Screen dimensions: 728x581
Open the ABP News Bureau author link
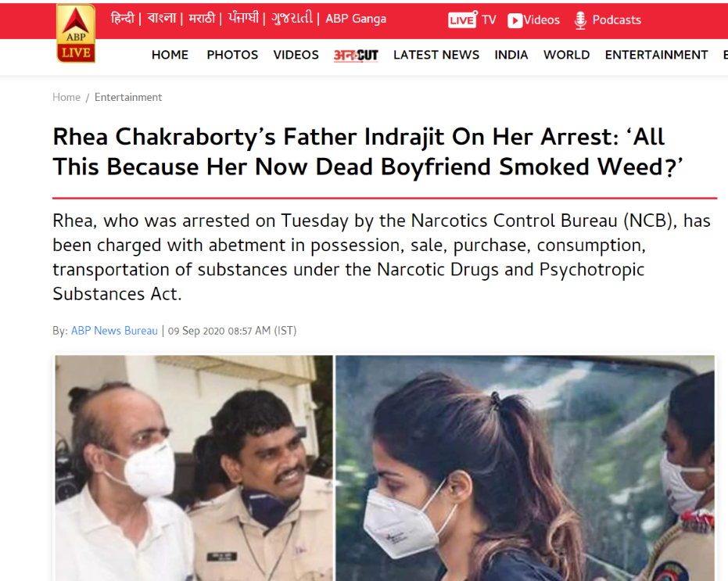click(114, 331)
